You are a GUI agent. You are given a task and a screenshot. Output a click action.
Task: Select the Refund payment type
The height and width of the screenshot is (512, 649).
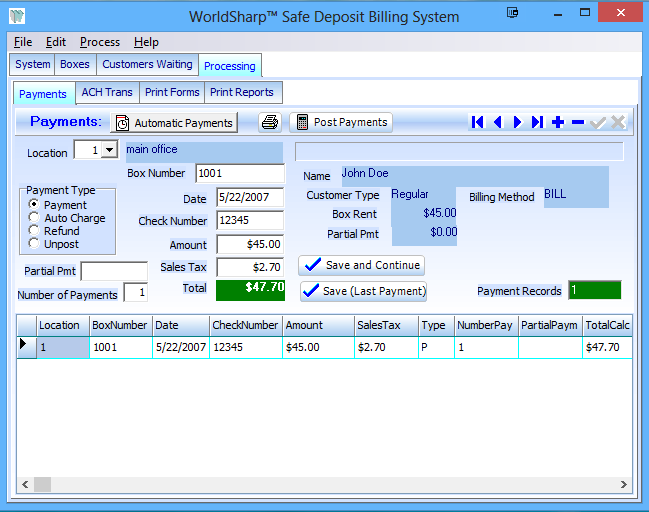(34, 231)
